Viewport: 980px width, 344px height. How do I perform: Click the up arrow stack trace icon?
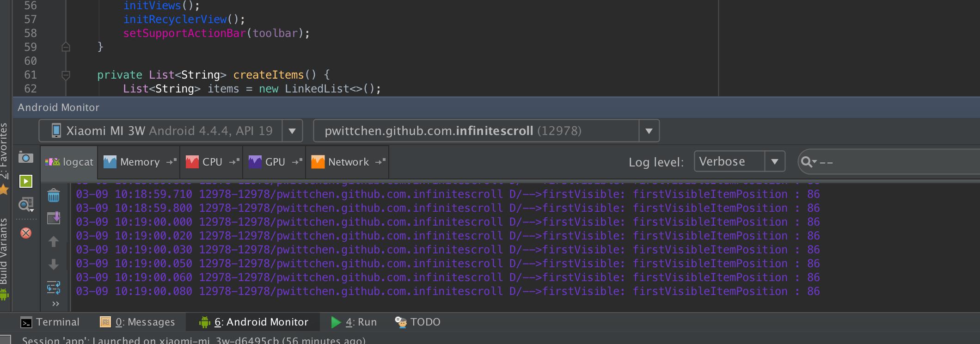coord(54,241)
